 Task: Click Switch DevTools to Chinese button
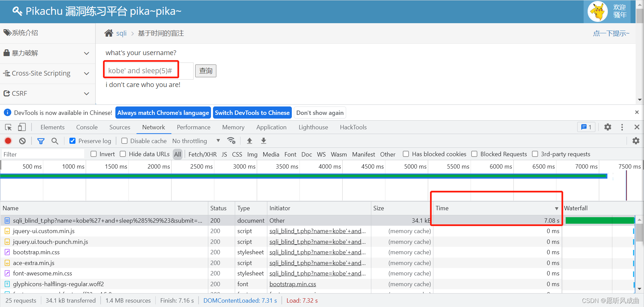(252, 113)
